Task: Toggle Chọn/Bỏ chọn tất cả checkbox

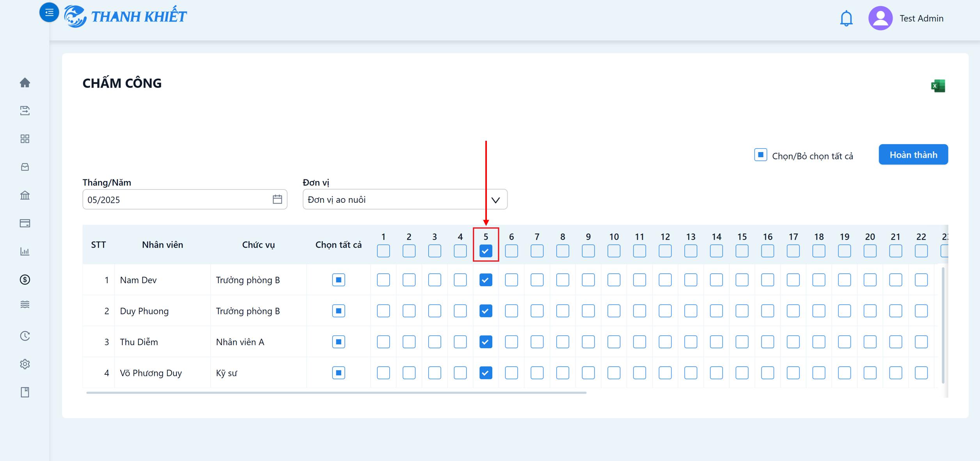Action: [x=760, y=155]
